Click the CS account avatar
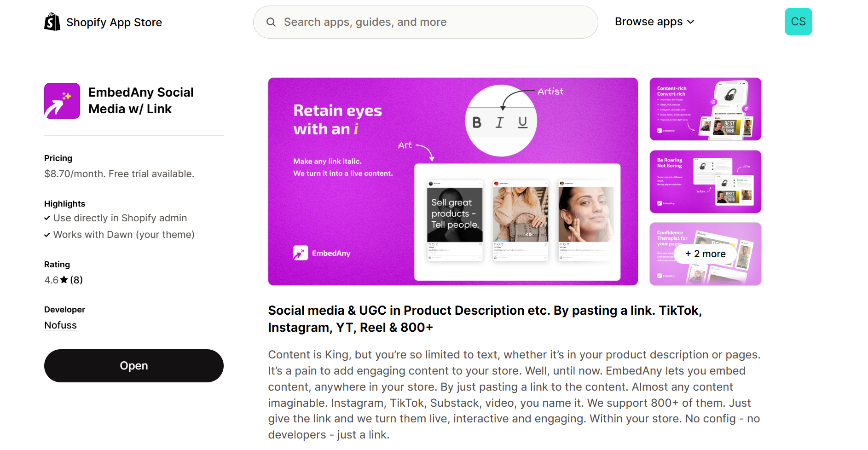 click(798, 22)
